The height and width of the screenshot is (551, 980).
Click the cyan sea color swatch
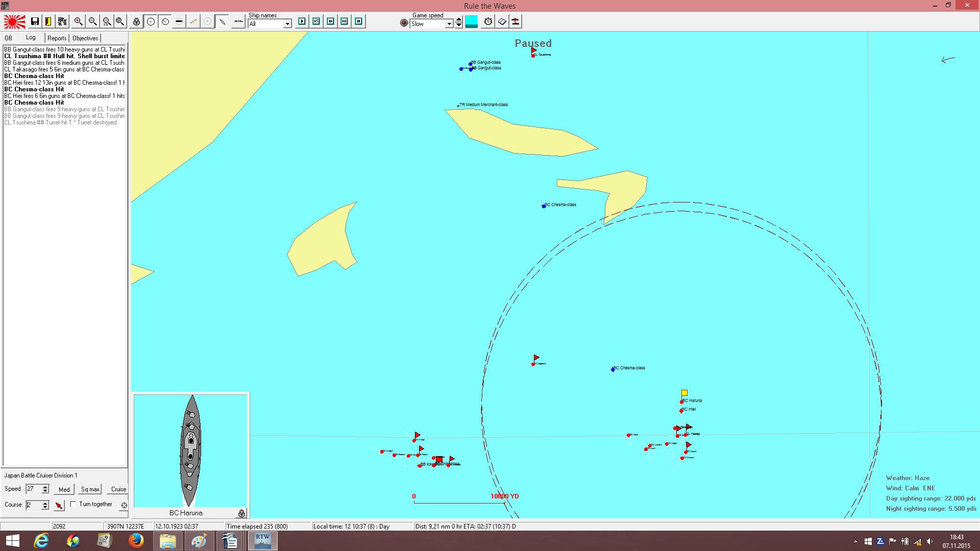point(471,21)
